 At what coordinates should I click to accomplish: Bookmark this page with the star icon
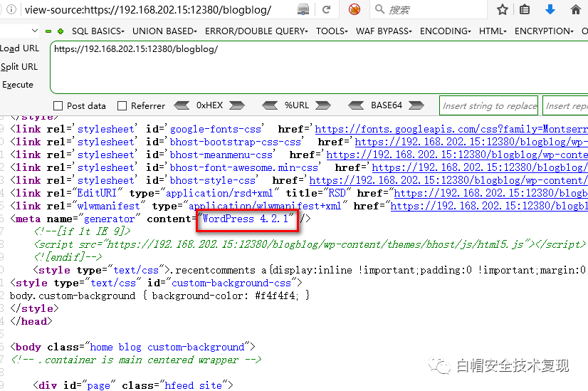(502, 9)
